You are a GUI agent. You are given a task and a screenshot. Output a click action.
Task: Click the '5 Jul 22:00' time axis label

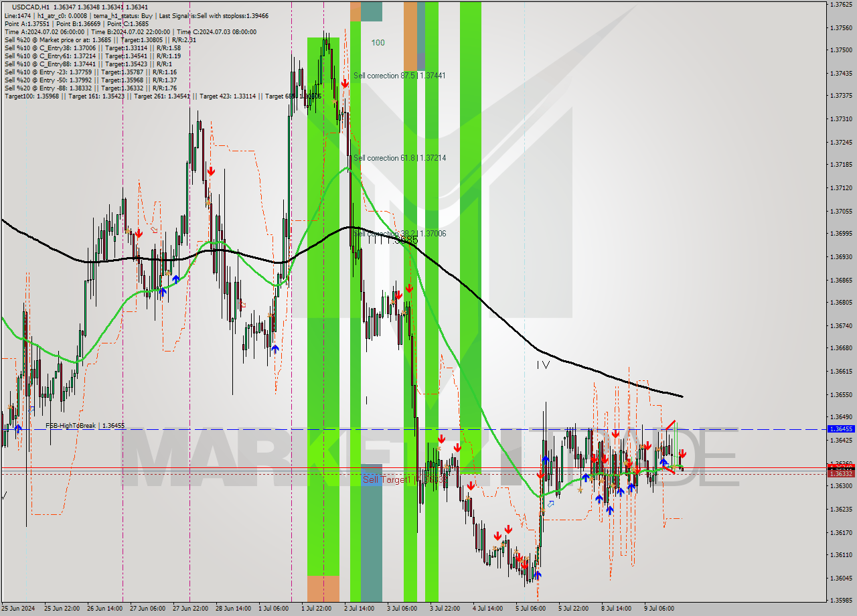pos(575,609)
